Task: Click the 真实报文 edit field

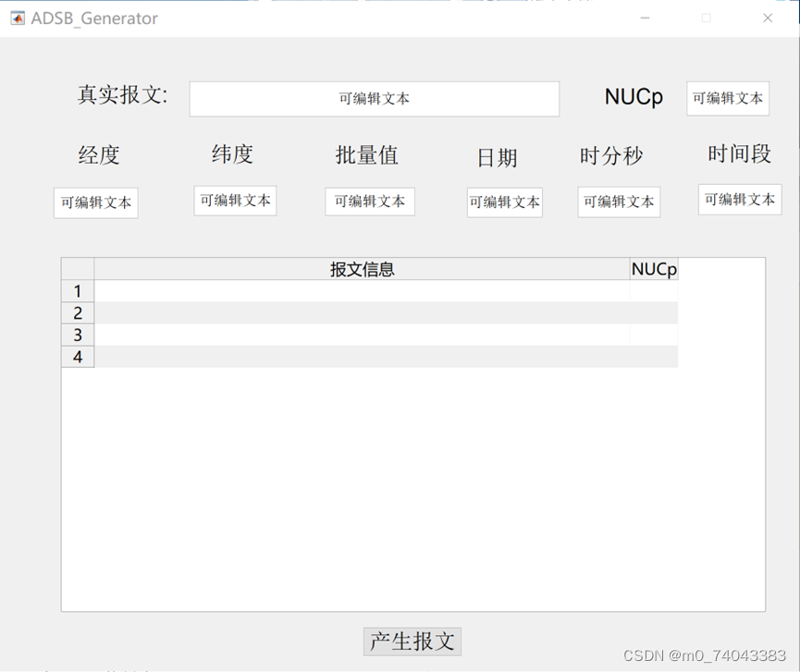Action: (x=375, y=99)
